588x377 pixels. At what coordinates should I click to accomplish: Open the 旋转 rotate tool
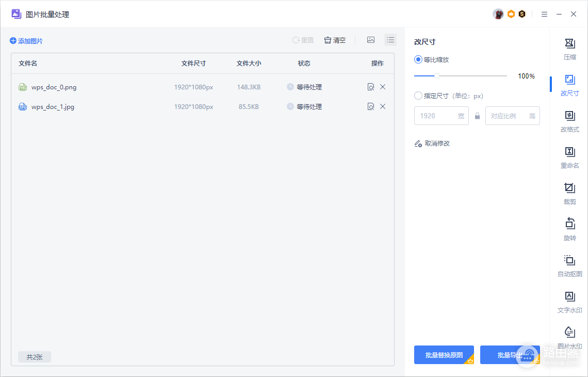[569, 230]
